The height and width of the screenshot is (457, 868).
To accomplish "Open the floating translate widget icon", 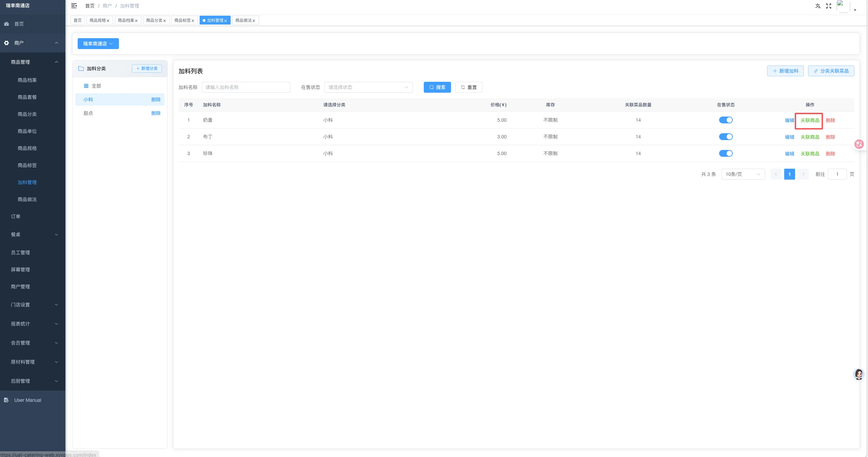I will pyautogui.click(x=859, y=144).
